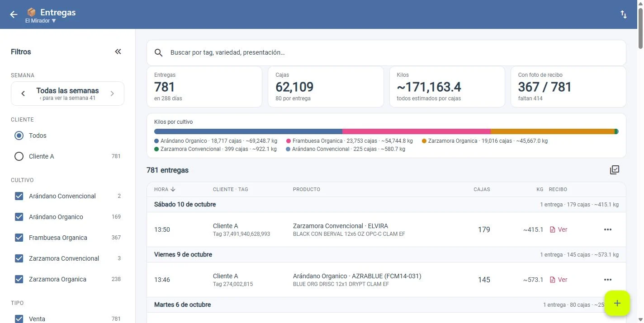Screen dimensions: 644x323
Task: Uncheck Arándano Convencional crop filter
Action: coord(19,196)
